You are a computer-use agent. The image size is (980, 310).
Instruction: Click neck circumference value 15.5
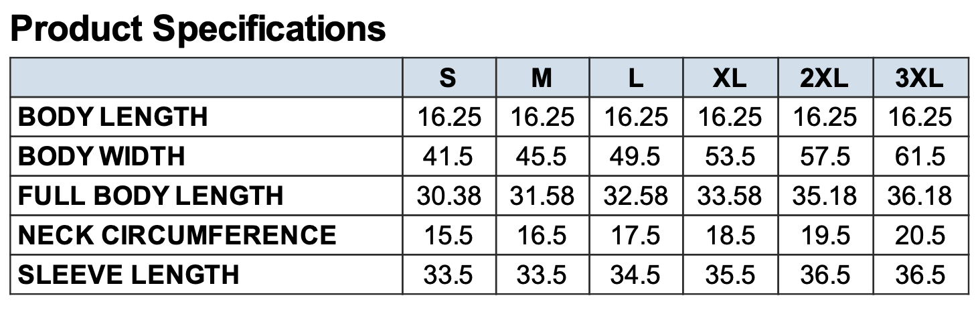click(448, 235)
